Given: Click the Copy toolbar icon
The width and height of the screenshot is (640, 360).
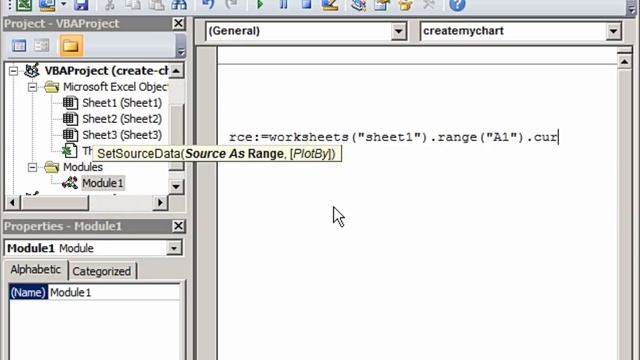Looking at the screenshot, I should pos(133,5).
